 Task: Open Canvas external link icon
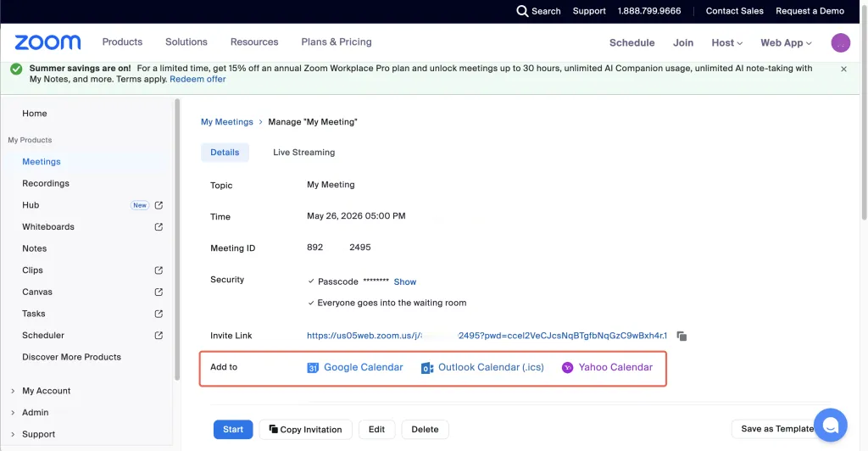[159, 292]
